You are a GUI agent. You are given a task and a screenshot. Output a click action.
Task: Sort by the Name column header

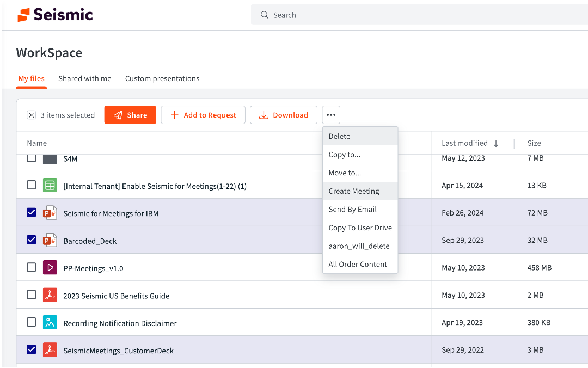[x=37, y=143]
